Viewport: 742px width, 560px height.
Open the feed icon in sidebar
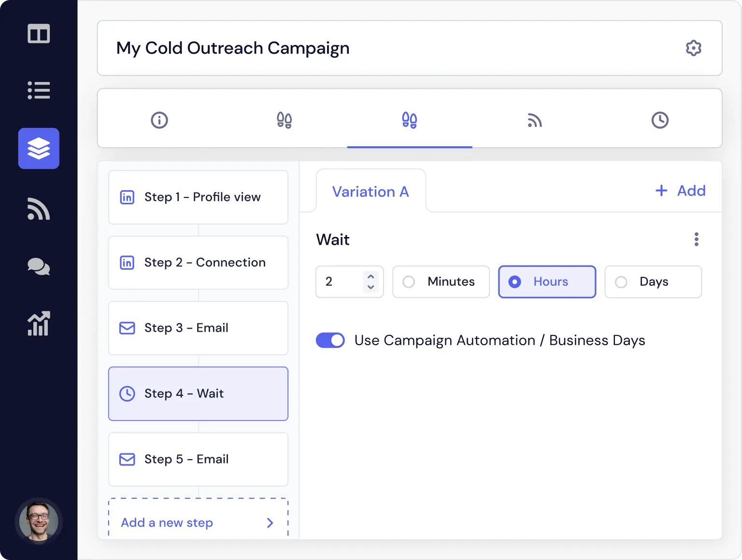(x=39, y=209)
